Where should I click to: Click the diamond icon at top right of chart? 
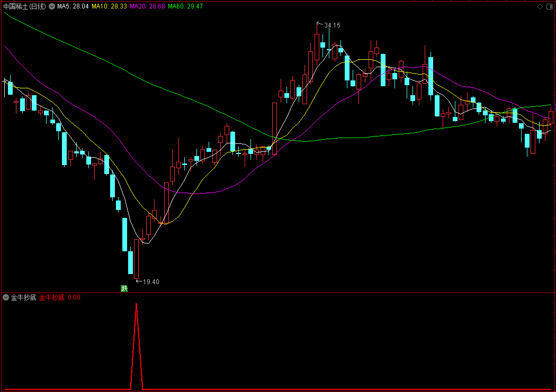(540, 6)
